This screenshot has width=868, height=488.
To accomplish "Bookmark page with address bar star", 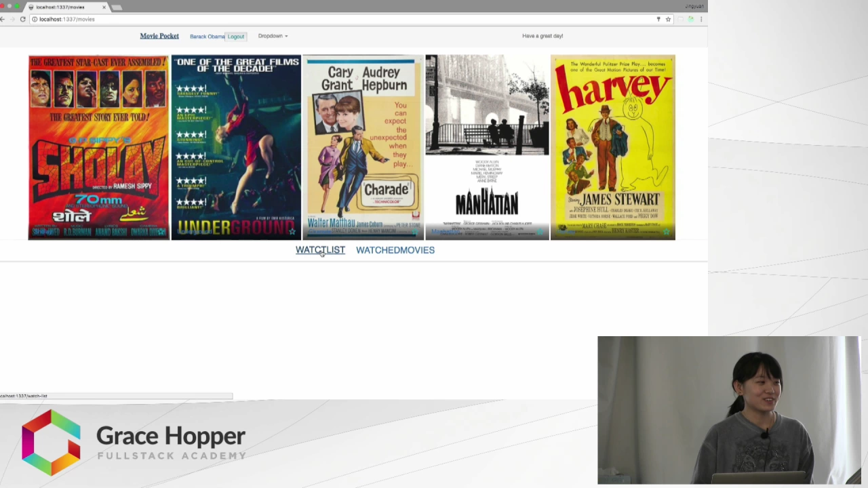I will tap(668, 19).
